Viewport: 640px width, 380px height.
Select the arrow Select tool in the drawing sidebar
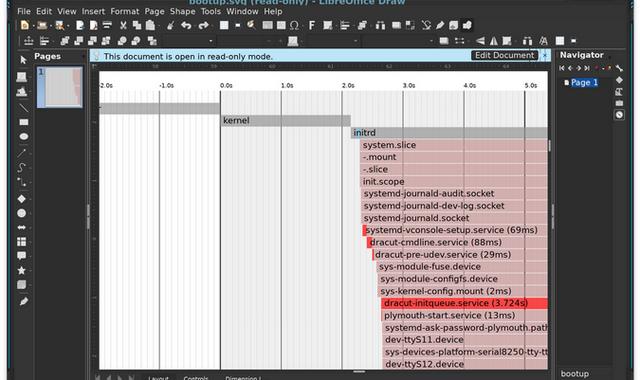click(x=23, y=60)
